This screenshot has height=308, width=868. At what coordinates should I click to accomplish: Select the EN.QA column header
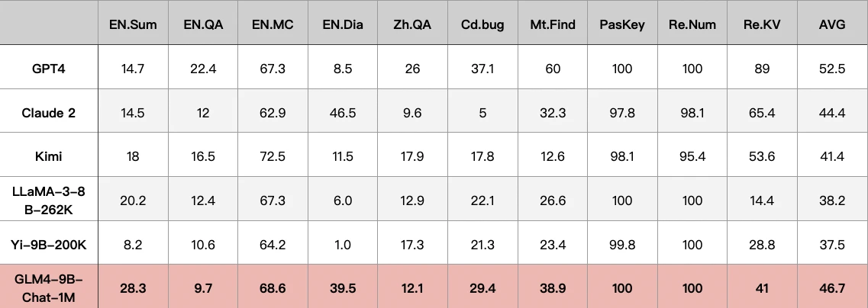(x=203, y=24)
